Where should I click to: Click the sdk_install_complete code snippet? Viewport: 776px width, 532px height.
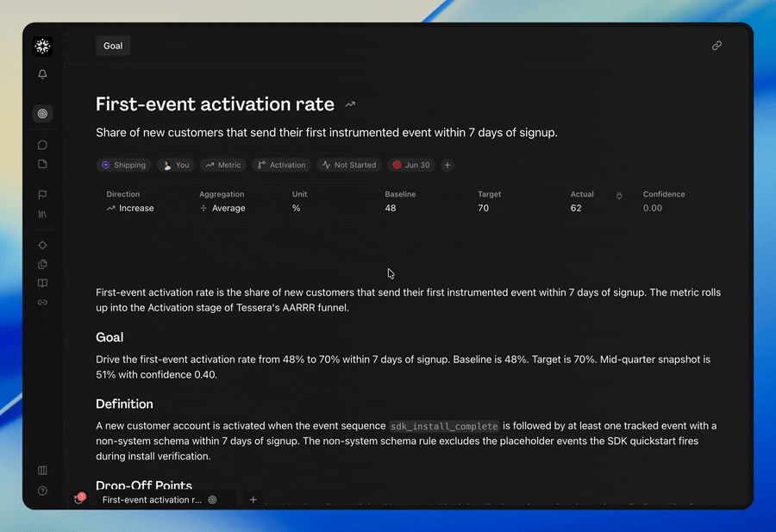[x=444, y=426]
